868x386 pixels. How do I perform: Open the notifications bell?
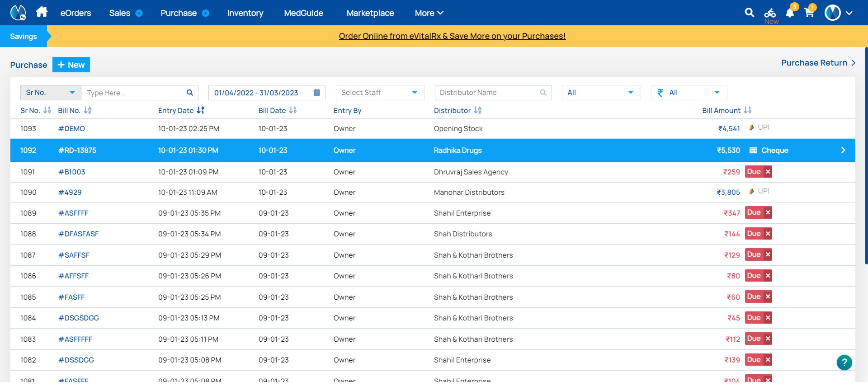790,12
